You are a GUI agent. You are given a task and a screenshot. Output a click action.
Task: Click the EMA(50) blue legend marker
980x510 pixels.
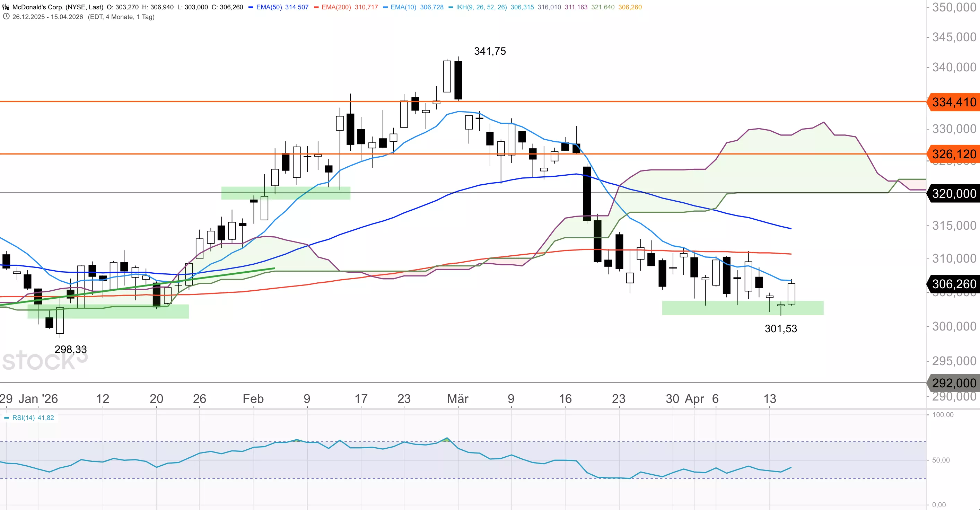251,7
